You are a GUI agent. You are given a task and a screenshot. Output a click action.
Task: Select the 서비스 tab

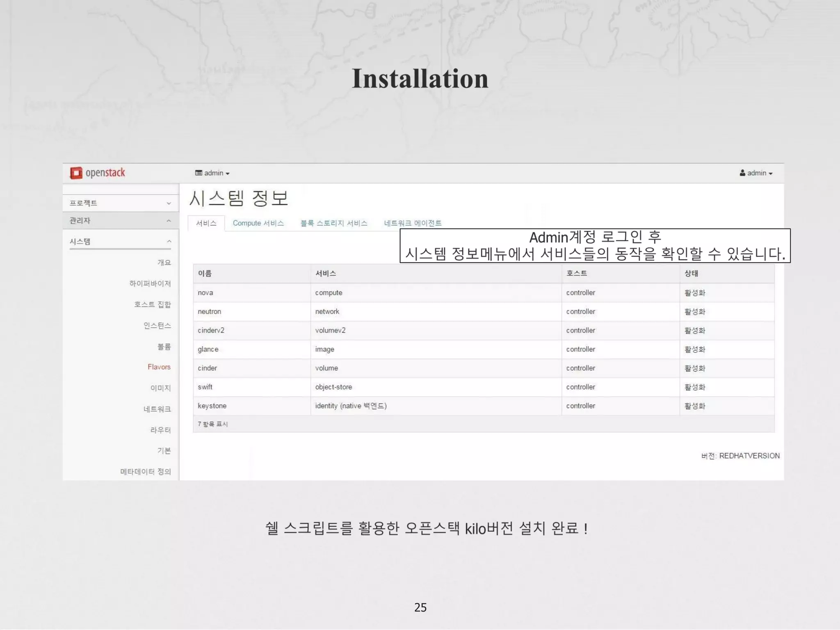pos(206,223)
